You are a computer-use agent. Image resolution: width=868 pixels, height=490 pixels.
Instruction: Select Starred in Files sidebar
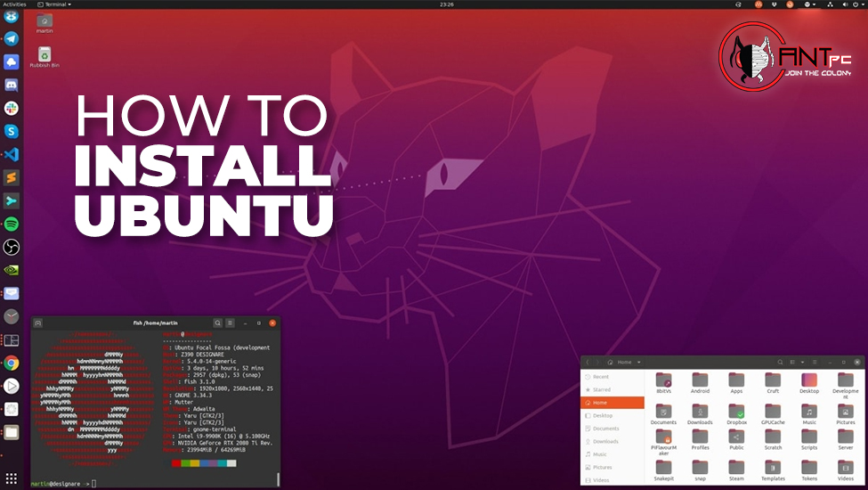click(612, 390)
